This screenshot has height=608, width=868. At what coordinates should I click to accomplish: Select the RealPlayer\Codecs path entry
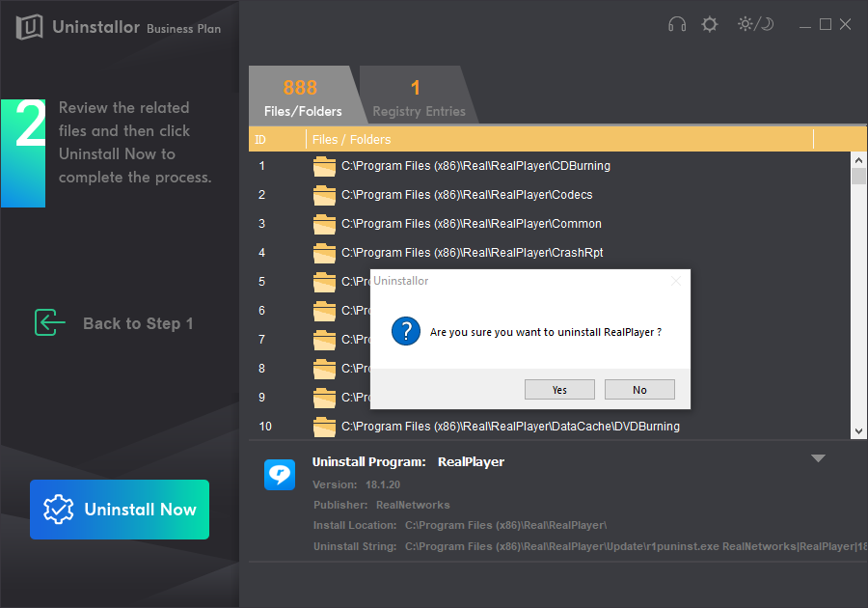(x=467, y=194)
